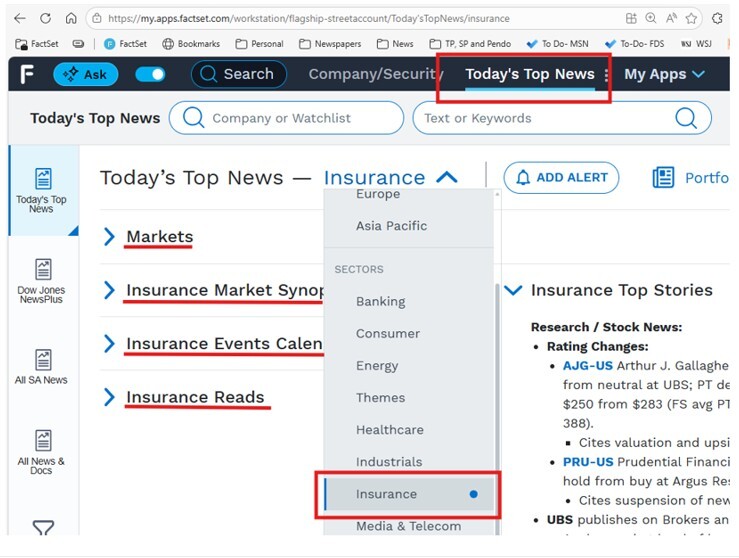Choose Energy sector
Screen dimensions: 739x558
[377, 366]
